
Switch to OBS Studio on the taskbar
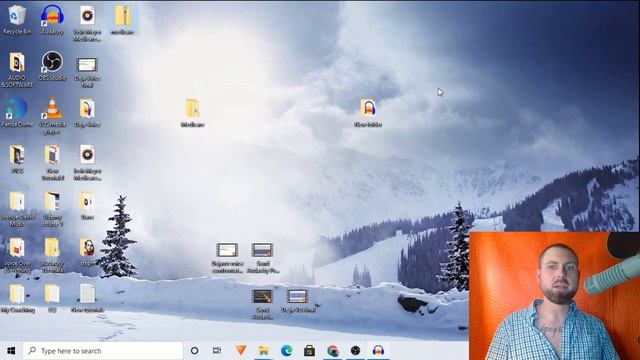356,351
